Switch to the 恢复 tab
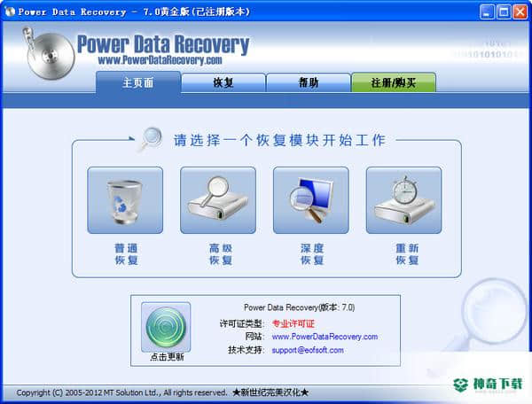This screenshot has height=404, width=532. (x=223, y=82)
